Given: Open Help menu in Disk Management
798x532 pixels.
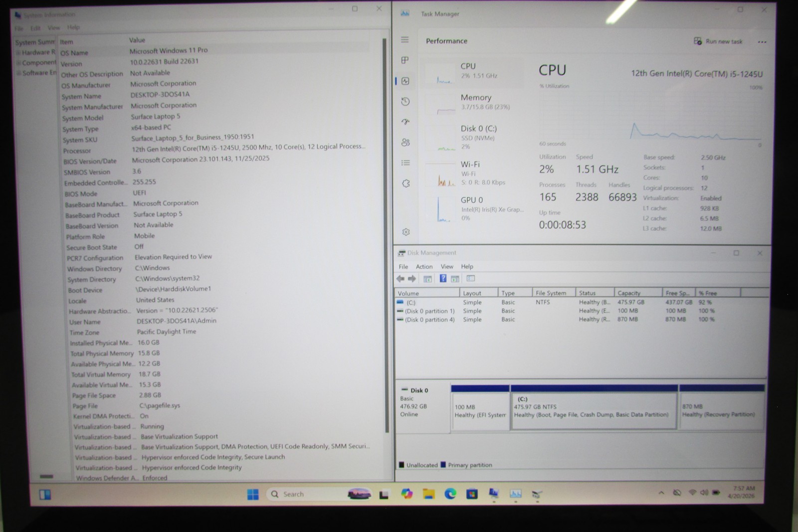Looking at the screenshot, I should pos(467,267).
